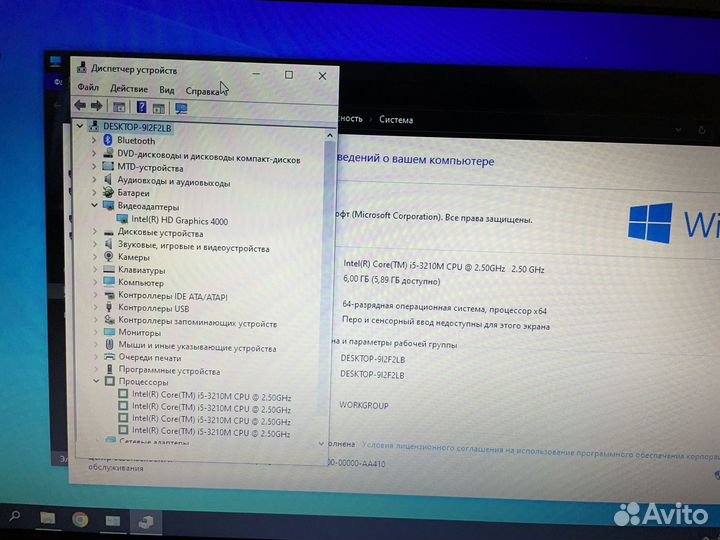The width and height of the screenshot is (720, 540).
Task: Select Intel(R) HD Graphics 4000 entry
Action: [x=180, y=221]
